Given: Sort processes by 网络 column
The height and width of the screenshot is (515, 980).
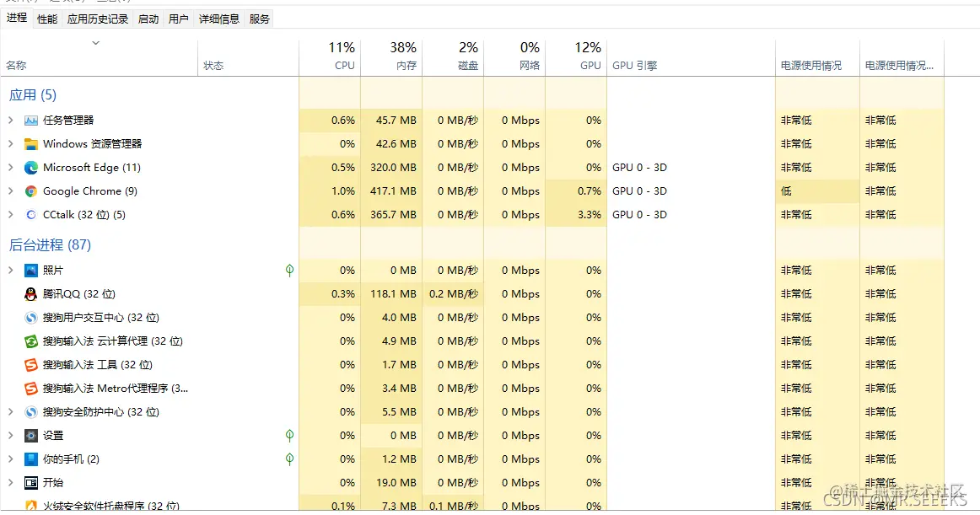Looking at the screenshot, I should point(514,56).
